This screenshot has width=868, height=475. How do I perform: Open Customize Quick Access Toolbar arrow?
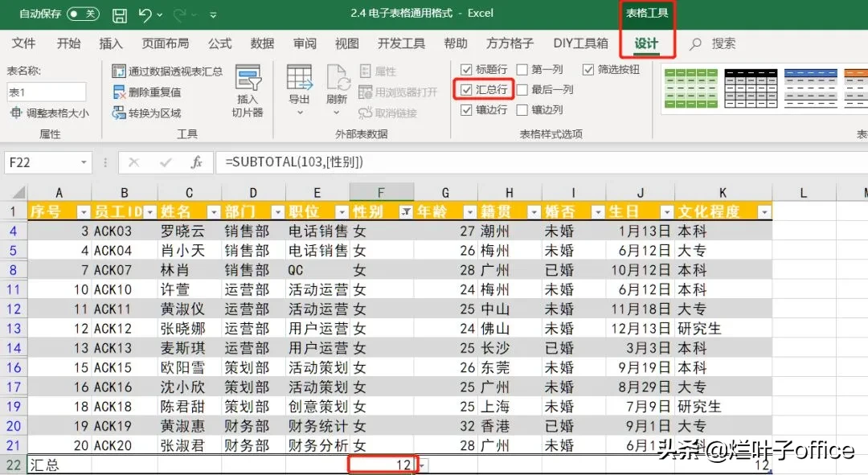[213, 15]
